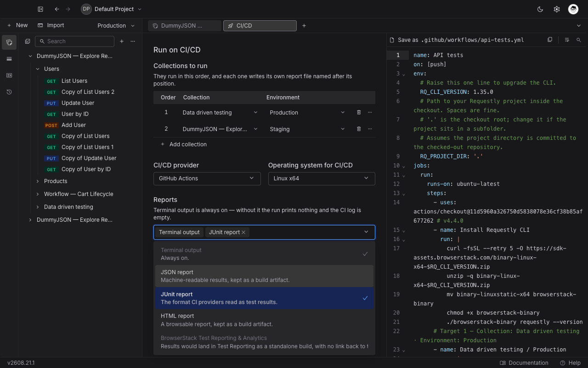Open the Update User PUT request
This screenshot has height=368, width=588.
pos(78,103)
